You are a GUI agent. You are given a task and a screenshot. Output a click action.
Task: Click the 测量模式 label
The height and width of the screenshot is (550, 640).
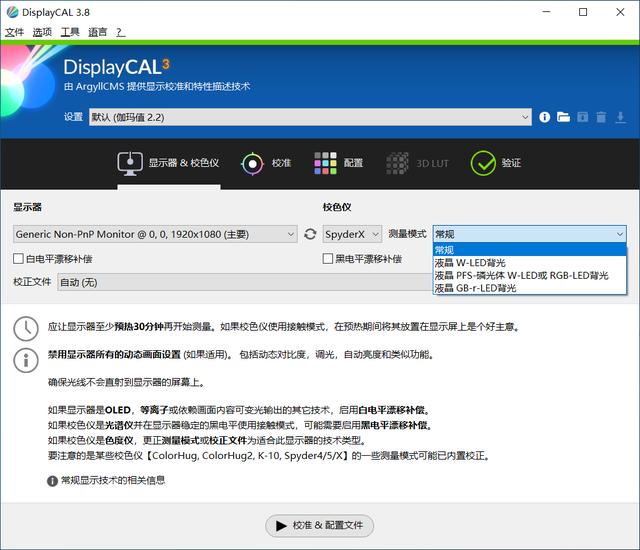pos(407,234)
